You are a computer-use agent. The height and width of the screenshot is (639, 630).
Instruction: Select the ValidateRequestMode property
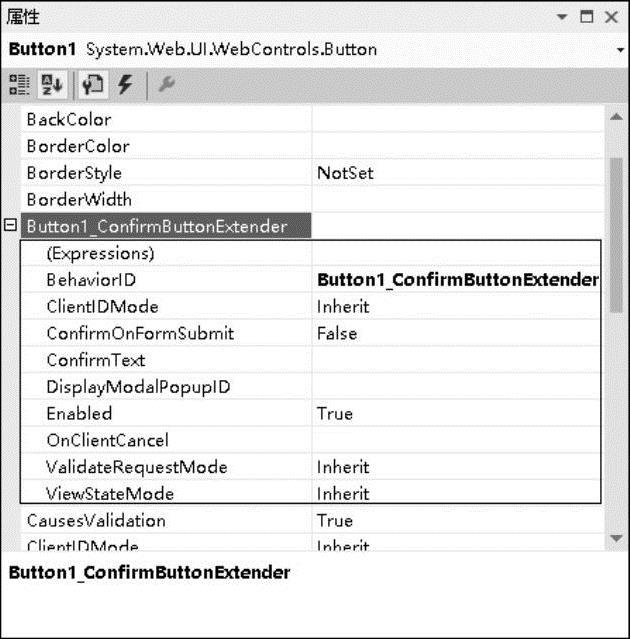(166, 467)
